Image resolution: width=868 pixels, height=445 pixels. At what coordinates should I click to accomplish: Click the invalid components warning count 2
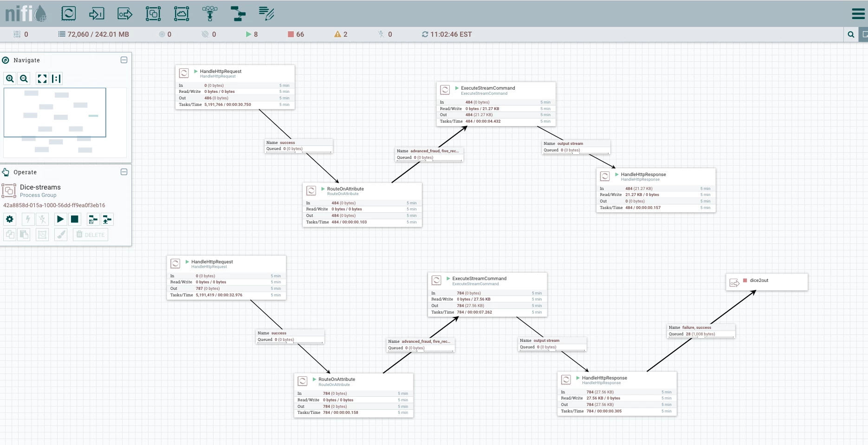pos(341,34)
